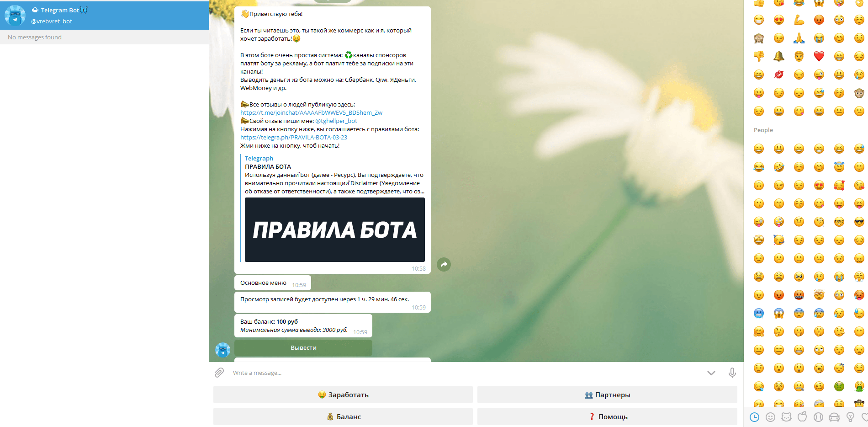Open the Партнеры bot menu option
The height and width of the screenshot is (427, 868).
point(607,394)
